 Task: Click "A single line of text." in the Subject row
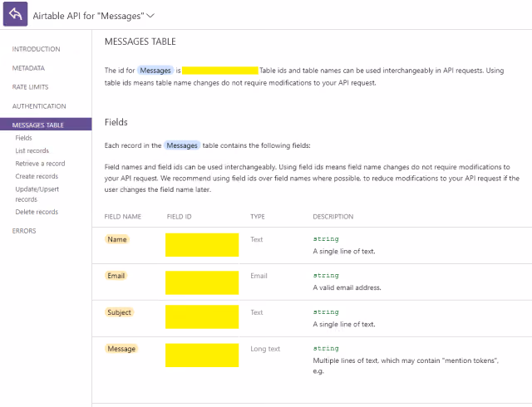(344, 324)
